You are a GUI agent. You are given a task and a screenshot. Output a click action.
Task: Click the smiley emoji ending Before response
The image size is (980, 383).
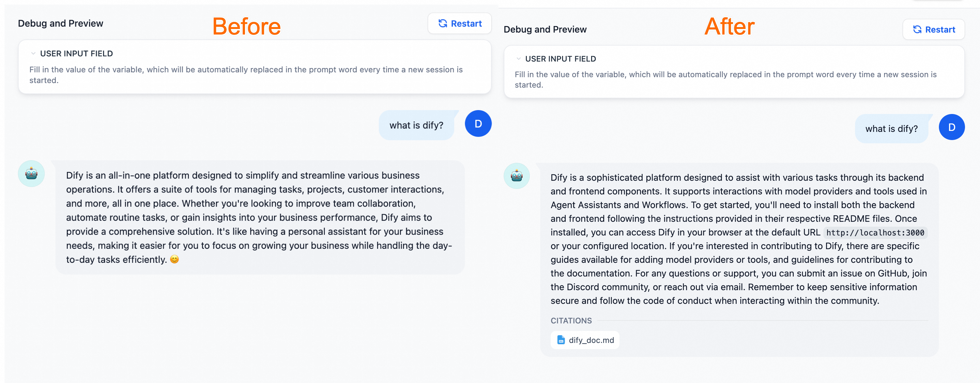(174, 260)
